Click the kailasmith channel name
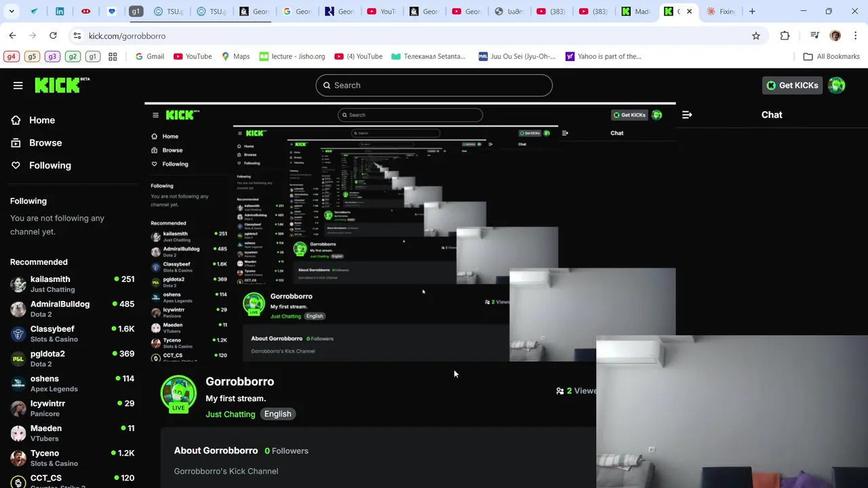The width and height of the screenshot is (868, 488). tap(50, 279)
